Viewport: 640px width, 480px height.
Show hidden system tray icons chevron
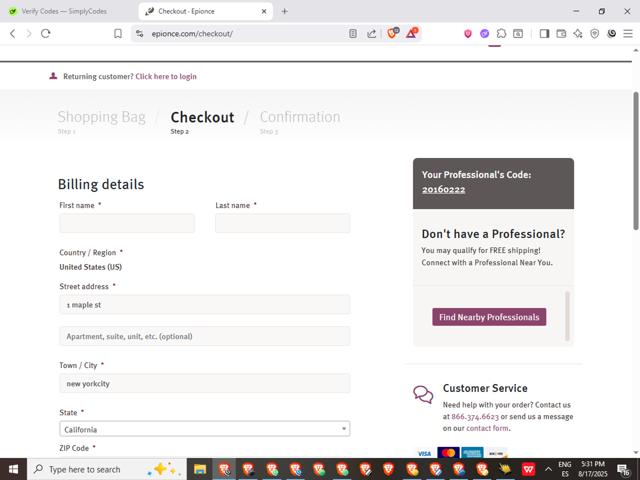(x=549, y=469)
